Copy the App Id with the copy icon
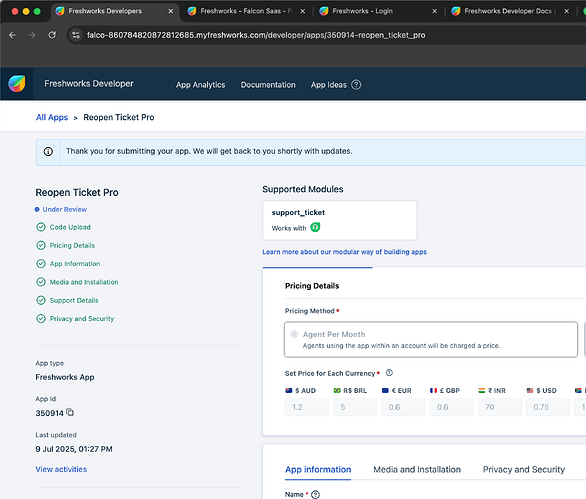Screen dimensions: 586x499 tap(70, 412)
